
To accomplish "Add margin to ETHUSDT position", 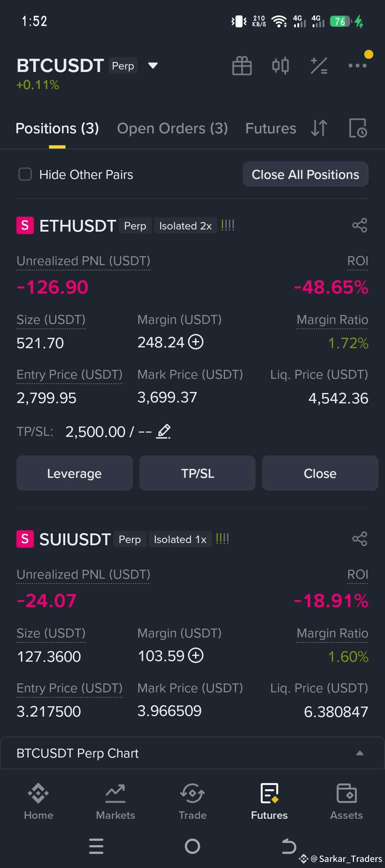I will tap(196, 342).
